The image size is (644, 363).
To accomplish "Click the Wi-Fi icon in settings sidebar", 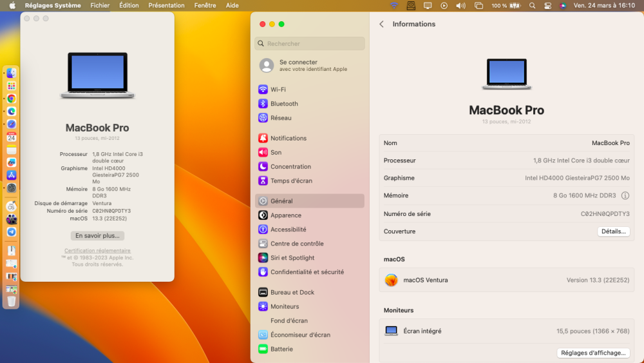I will [263, 89].
